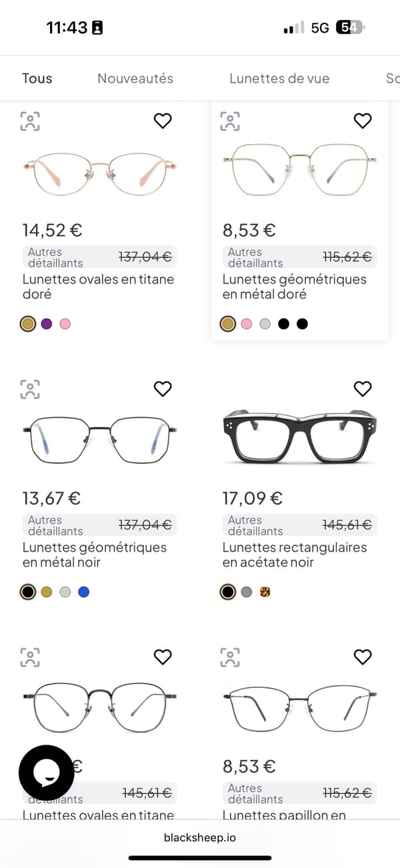400x868 pixels.
Task: Open the Lunettes de vue tab
Action: point(279,78)
